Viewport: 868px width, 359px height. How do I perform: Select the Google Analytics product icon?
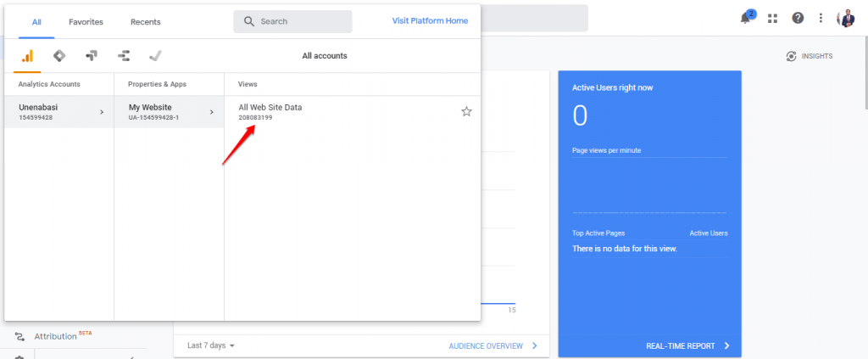[x=28, y=56]
